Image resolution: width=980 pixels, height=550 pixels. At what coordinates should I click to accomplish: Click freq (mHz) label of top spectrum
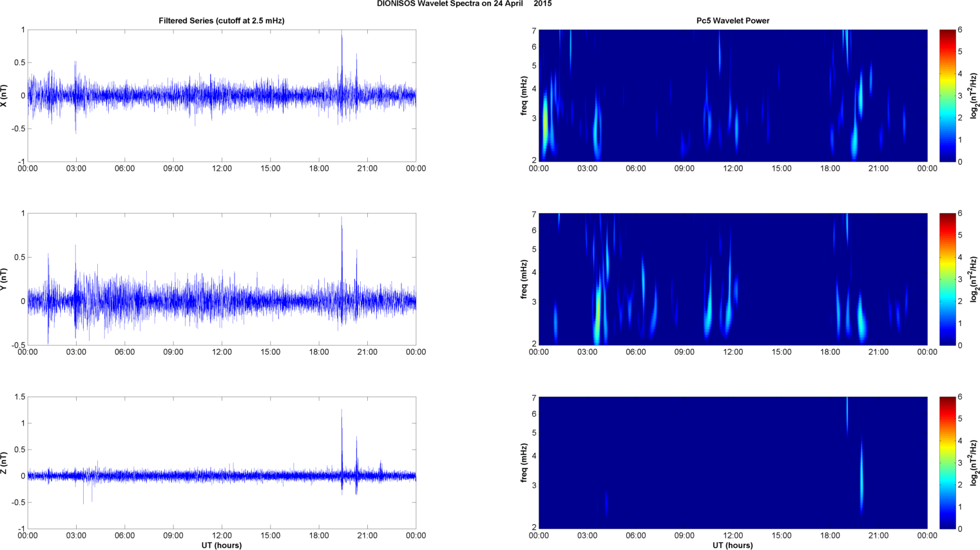[524, 95]
